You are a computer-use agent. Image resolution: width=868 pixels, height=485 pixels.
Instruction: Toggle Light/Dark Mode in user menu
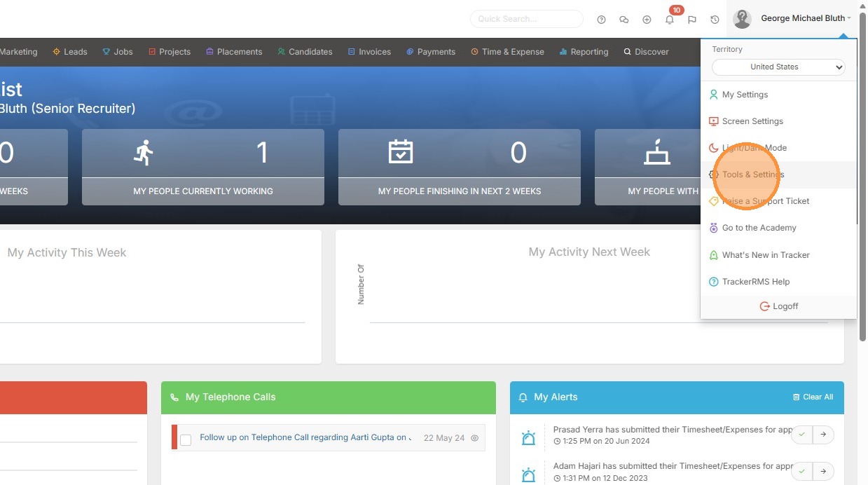pos(778,148)
